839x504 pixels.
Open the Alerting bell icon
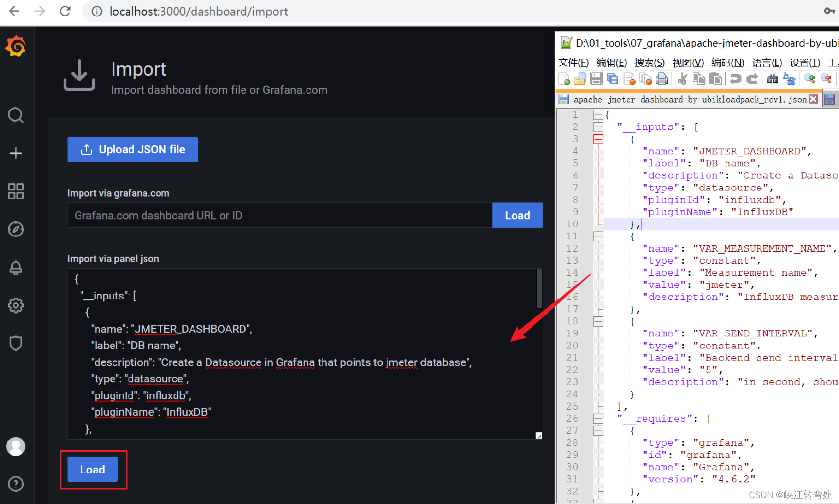click(x=16, y=267)
